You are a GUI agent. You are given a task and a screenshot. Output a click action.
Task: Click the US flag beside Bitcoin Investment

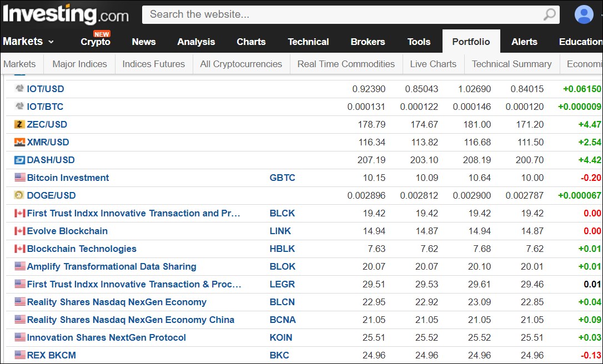click(19, 178)
